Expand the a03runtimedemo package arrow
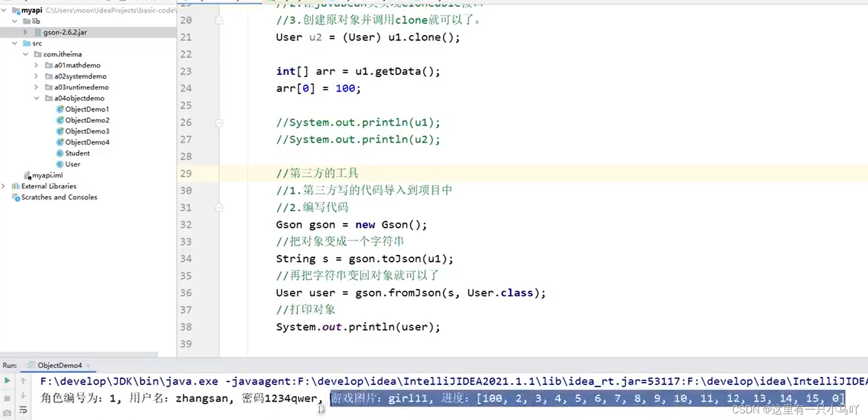 (36, 87)
